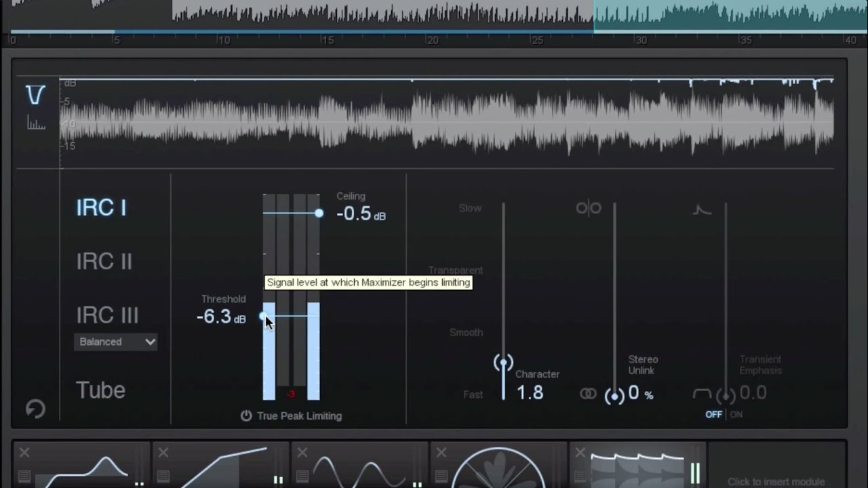This screenshot has height=488, width=868.
Task: Click the reset Maximizer circular arrow icon
Action: pos(35,409)
